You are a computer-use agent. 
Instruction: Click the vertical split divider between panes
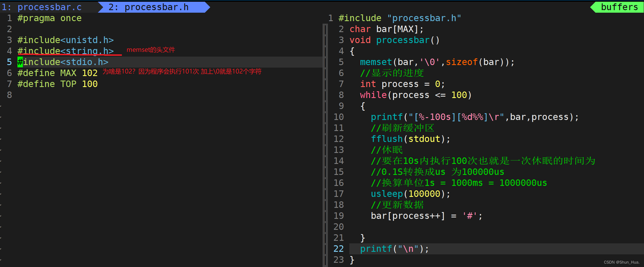pos(325,145)
